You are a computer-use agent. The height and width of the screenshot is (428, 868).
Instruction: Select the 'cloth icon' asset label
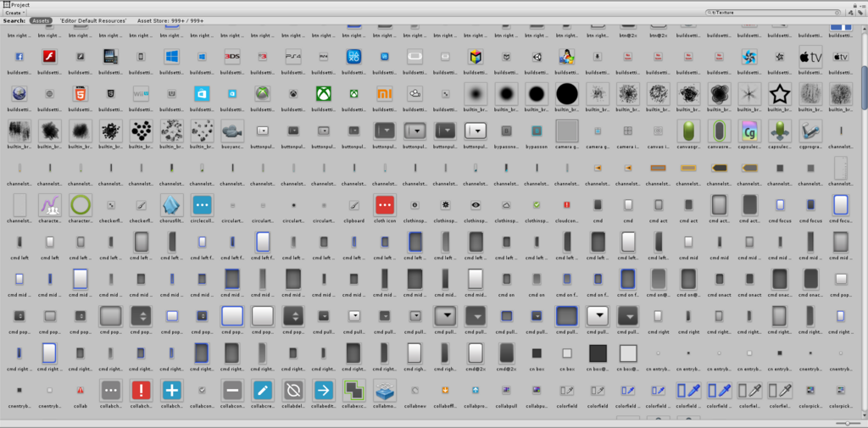[x=384, y=220]
